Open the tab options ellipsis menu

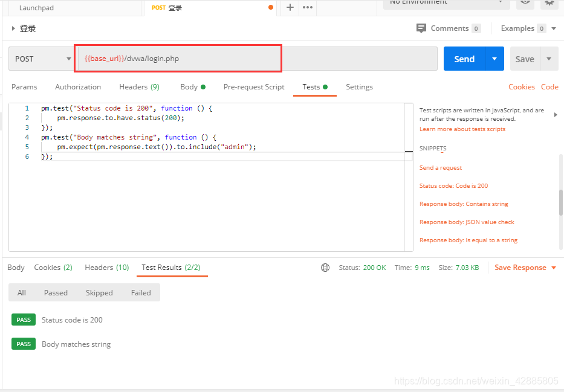[308, 7]
